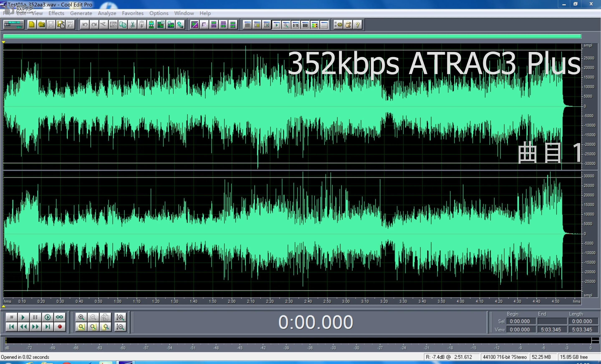Click the Pause transport button

pos(35,317)
